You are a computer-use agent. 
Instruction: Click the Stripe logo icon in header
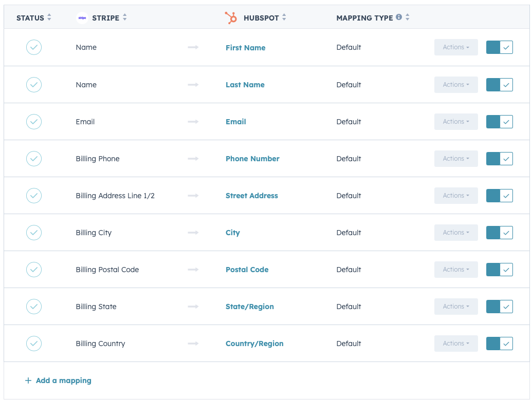(82, 18)
